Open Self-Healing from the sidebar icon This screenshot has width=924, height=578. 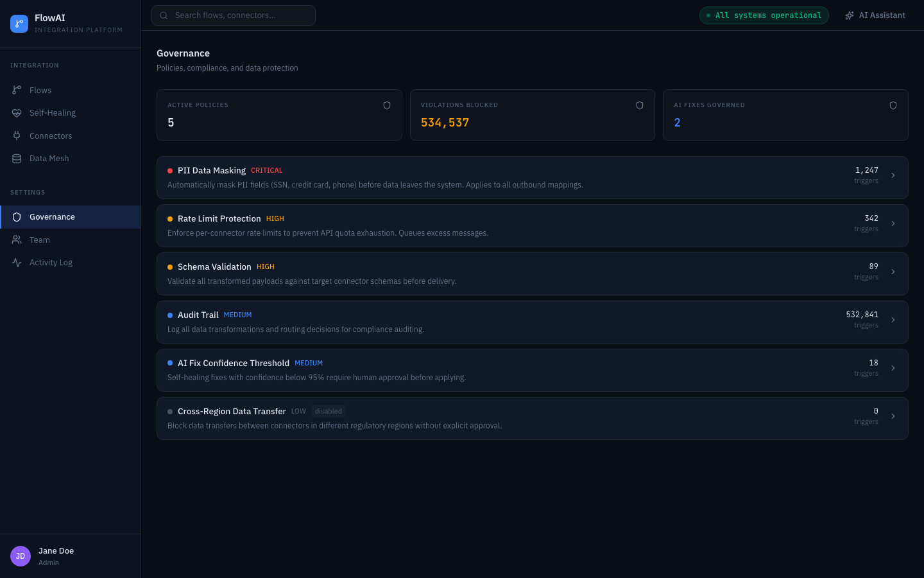[17, 112]
